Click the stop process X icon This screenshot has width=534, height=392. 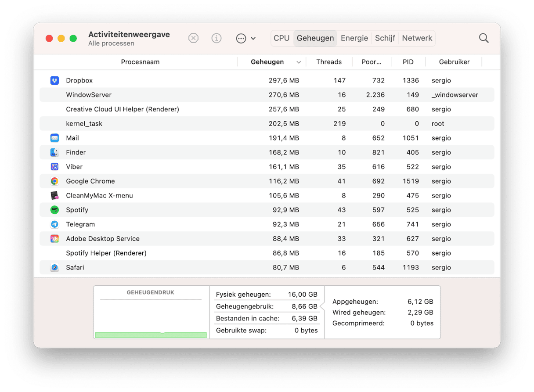193,38
